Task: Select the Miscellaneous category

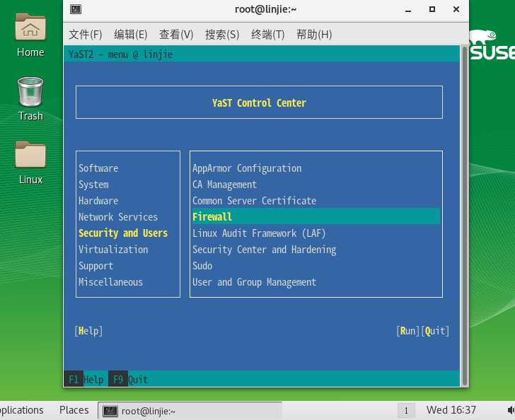Action: 110,282
